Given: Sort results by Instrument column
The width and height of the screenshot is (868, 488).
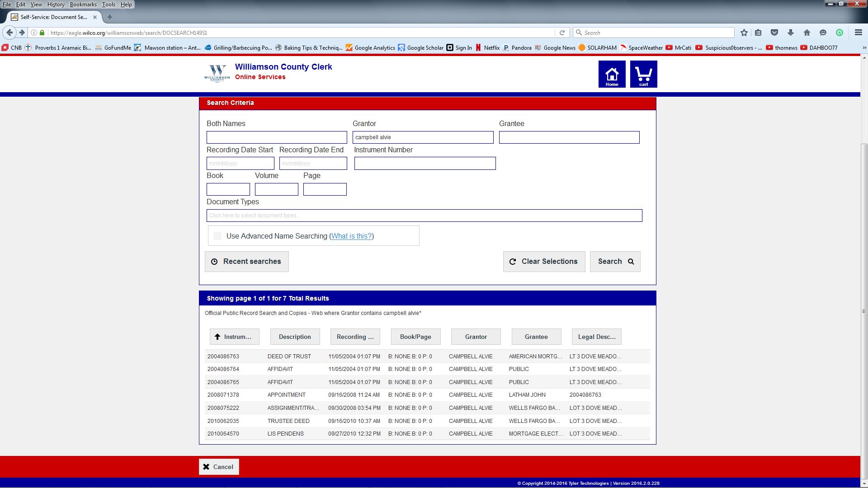Looking at the screenshot, I should coord(234,337).
